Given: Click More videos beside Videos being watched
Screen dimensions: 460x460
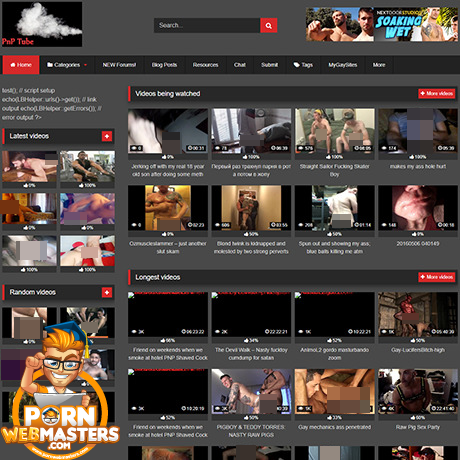Looking at the screenshot, I should 437,93.
